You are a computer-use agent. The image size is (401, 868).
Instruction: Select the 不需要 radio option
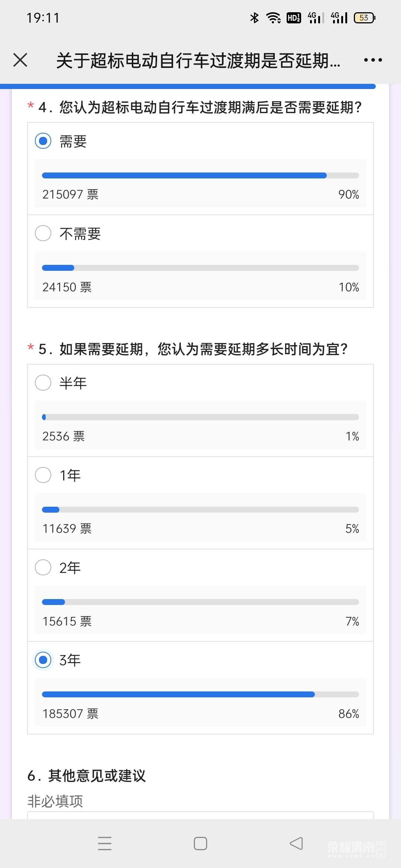43,234
